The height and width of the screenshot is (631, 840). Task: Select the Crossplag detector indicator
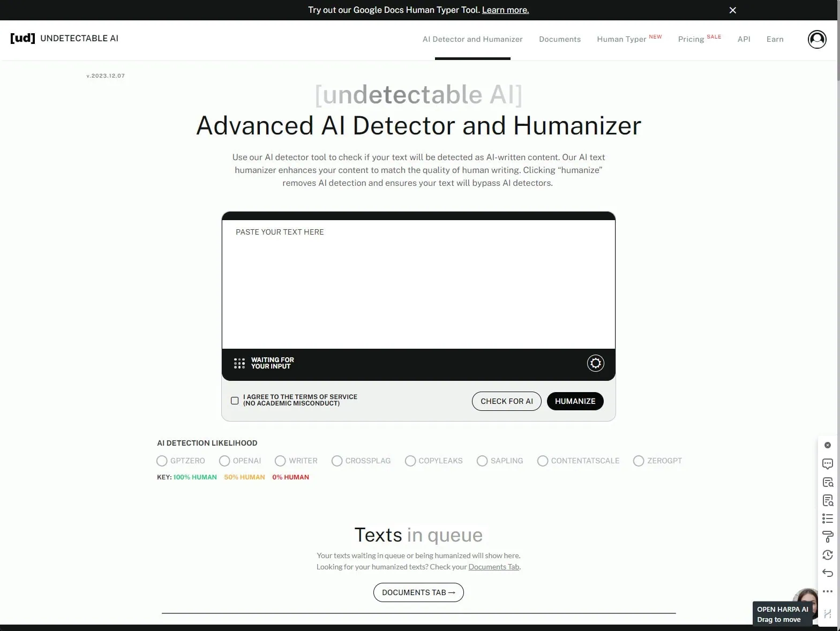[337, 461]
